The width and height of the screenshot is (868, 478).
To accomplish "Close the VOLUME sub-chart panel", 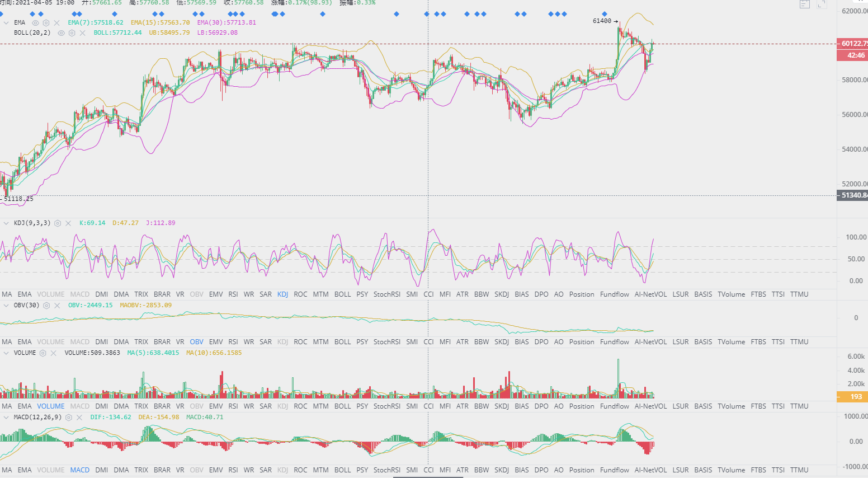I will coord(53,353).
